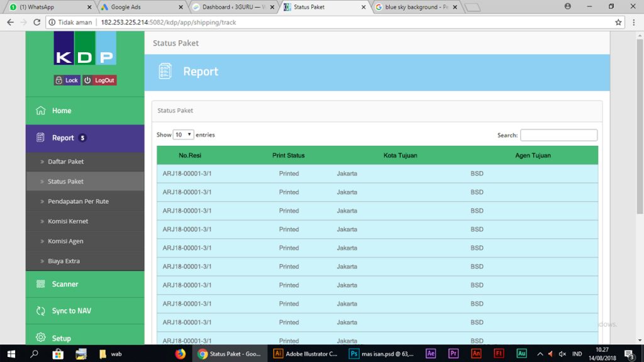This screenshot has height=362, width=644.
Task: Sort by Print Status column header
Action: (288, 156)
